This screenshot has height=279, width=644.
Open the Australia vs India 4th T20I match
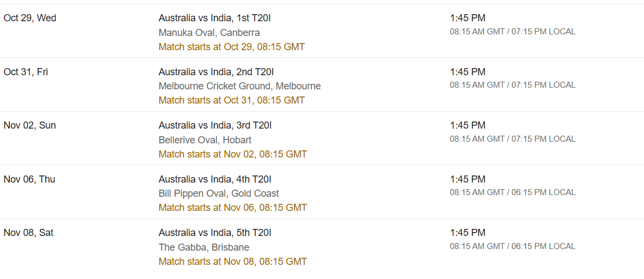pyautogui.click(x=215, y=179)
